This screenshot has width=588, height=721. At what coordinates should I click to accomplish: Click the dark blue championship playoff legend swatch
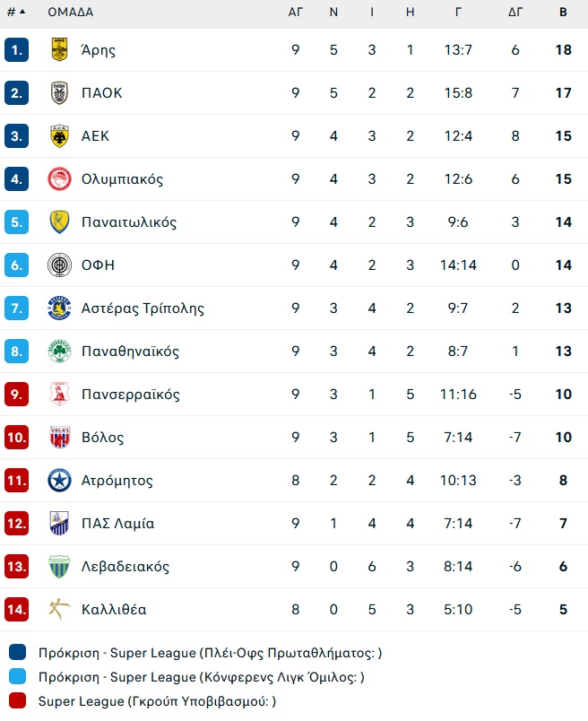pos(17,652)
